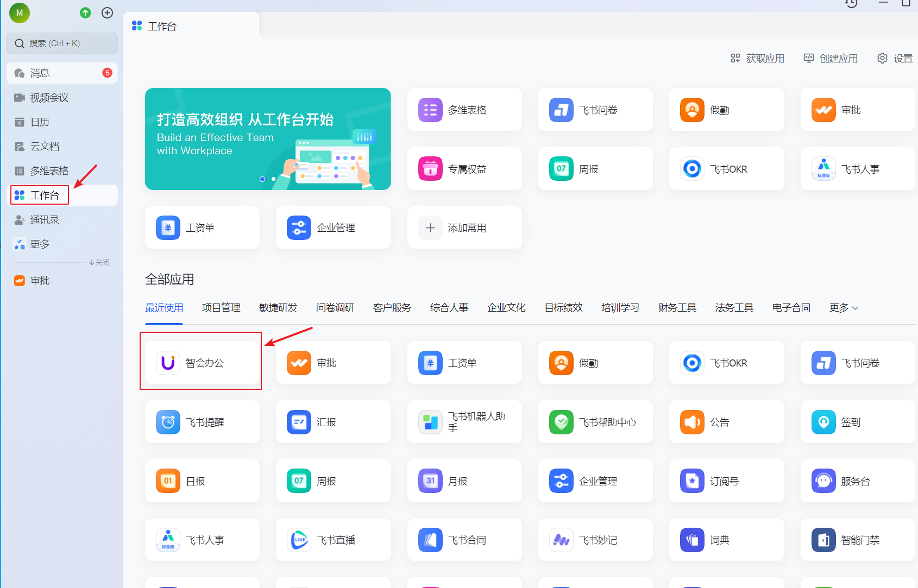This screenshot has width=918, height=588.
Task: Launch the 日报 app
Action: (x=202, y=481)
